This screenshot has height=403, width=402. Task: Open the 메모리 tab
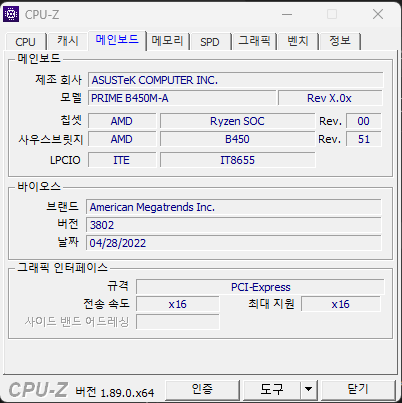[x=168, y=41]
